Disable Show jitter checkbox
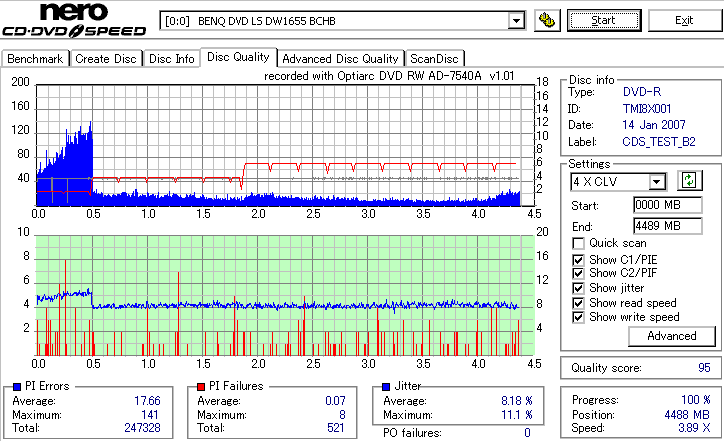 578,288
